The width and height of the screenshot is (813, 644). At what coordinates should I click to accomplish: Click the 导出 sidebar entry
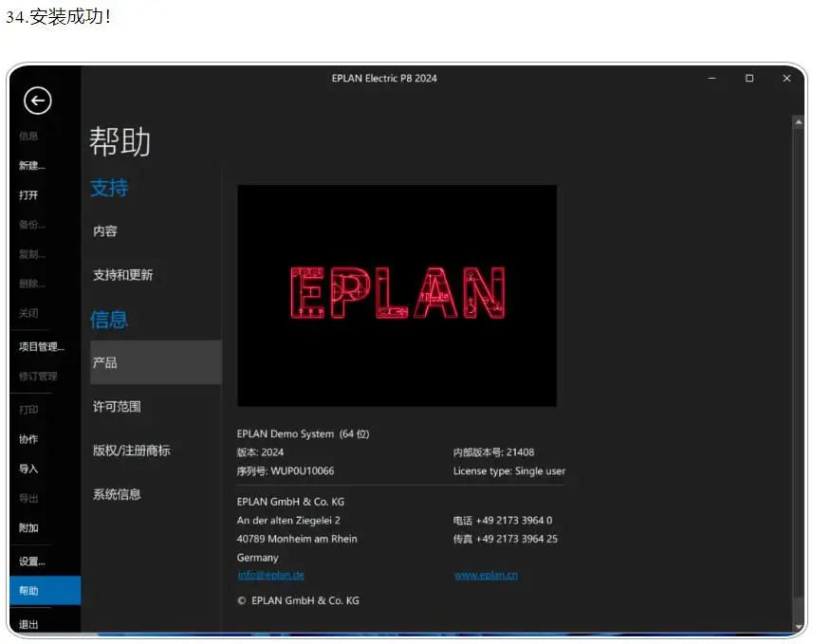click(x=28, y=498)
